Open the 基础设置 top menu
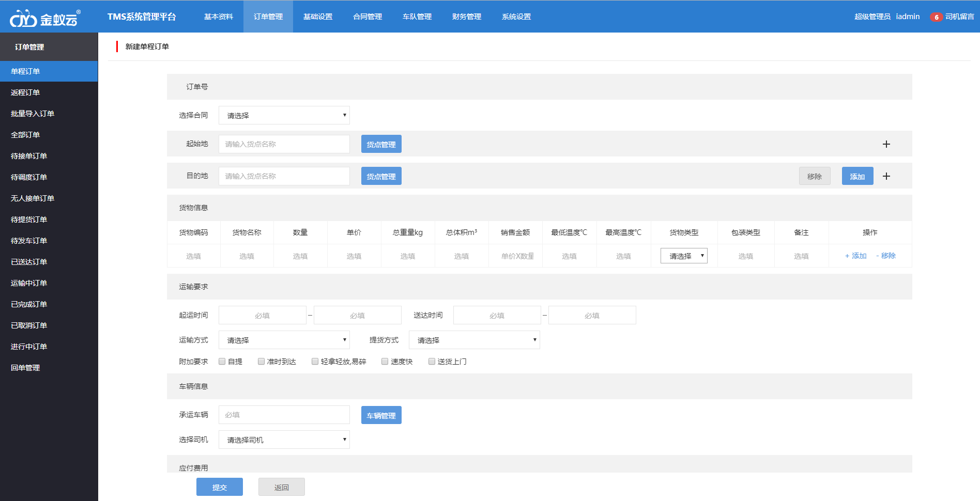This screenshot has width=980, height=501. [318, 17]
